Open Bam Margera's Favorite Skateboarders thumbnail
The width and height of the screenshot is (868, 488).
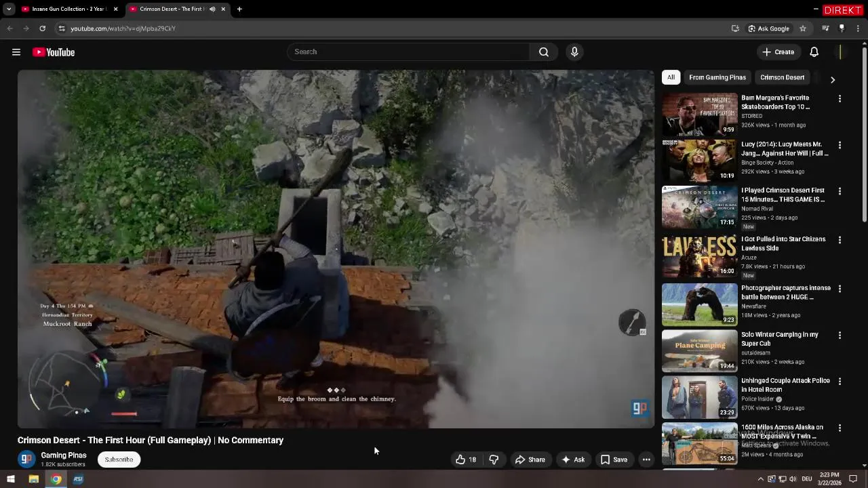699,114
